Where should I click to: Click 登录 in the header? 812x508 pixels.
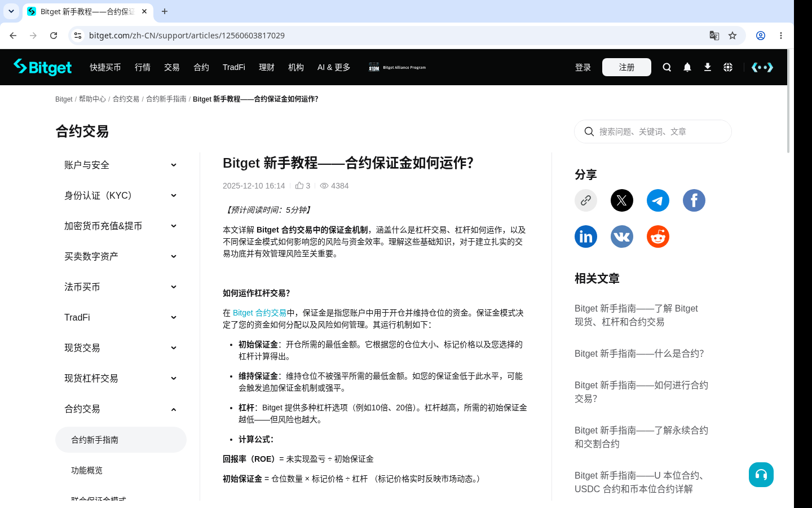[x=583, y=67]
